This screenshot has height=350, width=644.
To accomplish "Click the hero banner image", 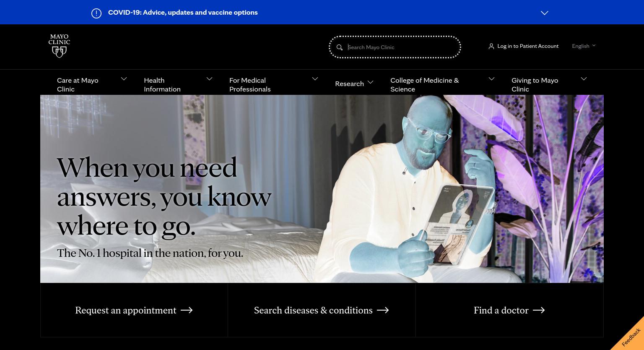I will pos(322,189).
